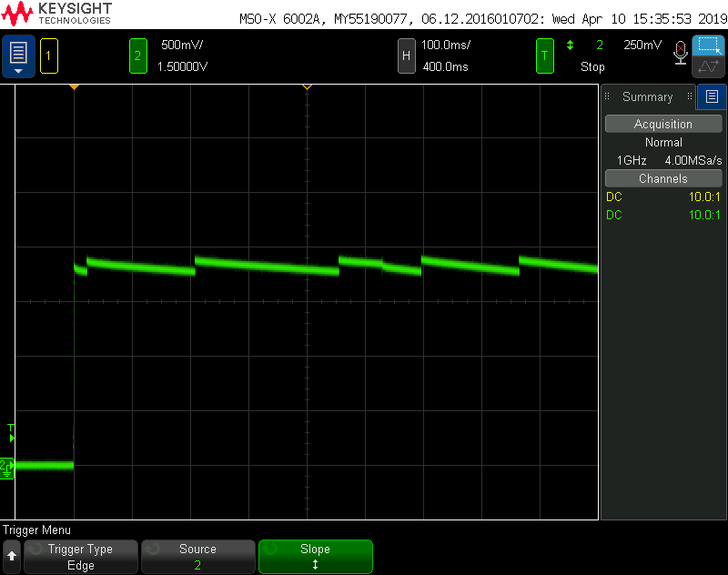Toggle channel 2 green button
This screenshot has height=575, width=728.
click(x=138, y=56)
